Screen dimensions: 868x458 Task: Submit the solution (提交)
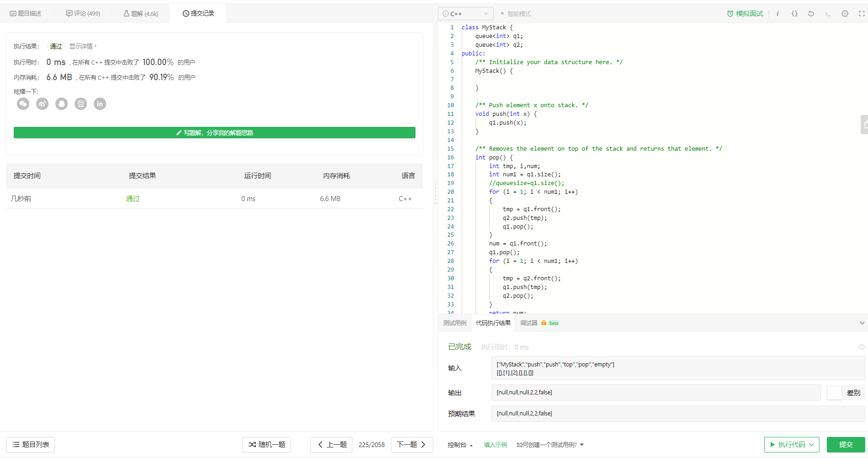click(x=846, y=445)
